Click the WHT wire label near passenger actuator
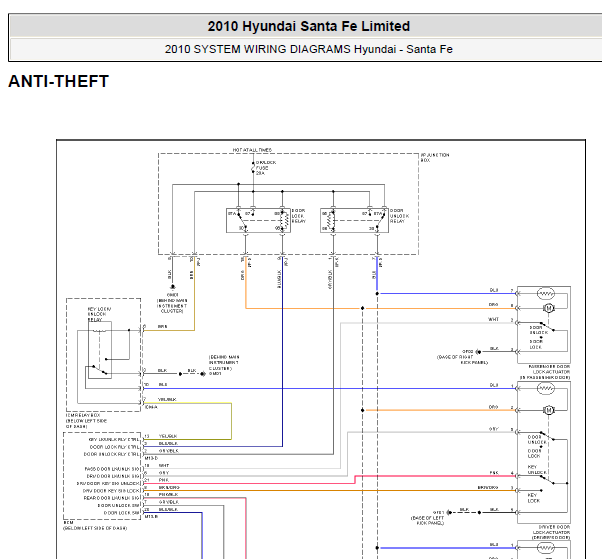The image size is (602, 559). [493, 319]
